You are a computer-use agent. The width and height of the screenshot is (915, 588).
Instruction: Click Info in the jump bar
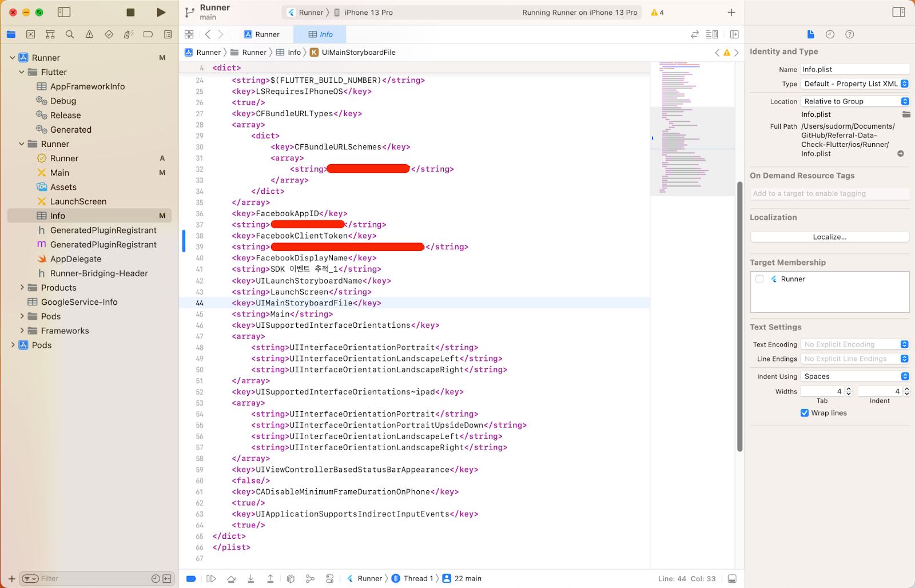289,53
